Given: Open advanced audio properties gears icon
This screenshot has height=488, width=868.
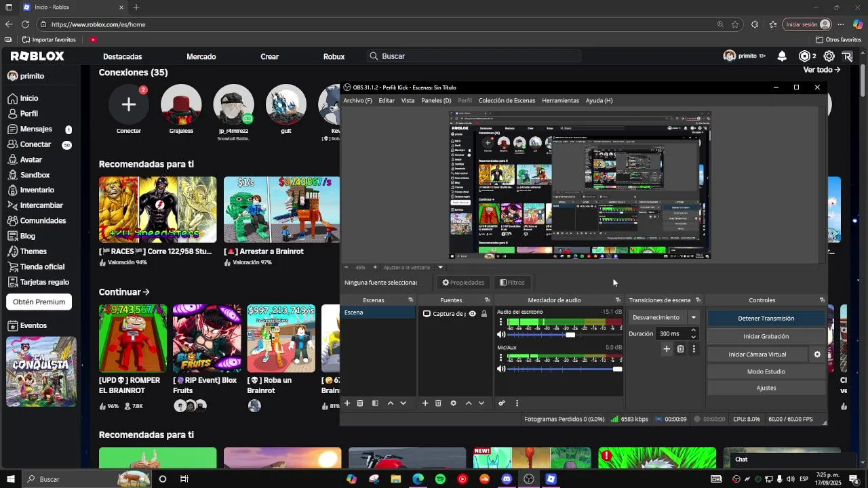Looking at the screenshot, I should tap(502, 403).
